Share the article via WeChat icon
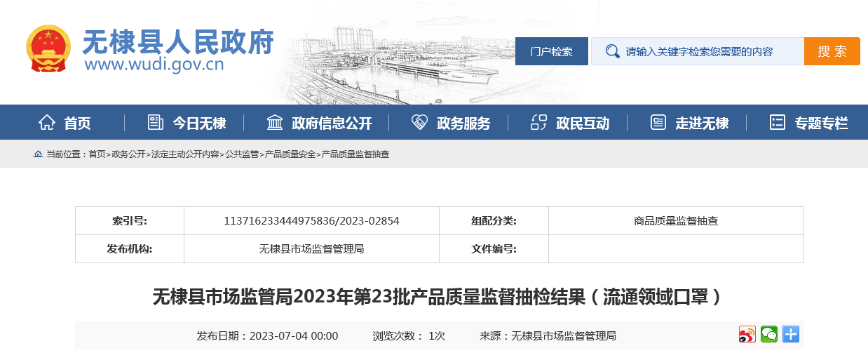The height and width of the screenshot is (353, 868). (x=769, y=335)
